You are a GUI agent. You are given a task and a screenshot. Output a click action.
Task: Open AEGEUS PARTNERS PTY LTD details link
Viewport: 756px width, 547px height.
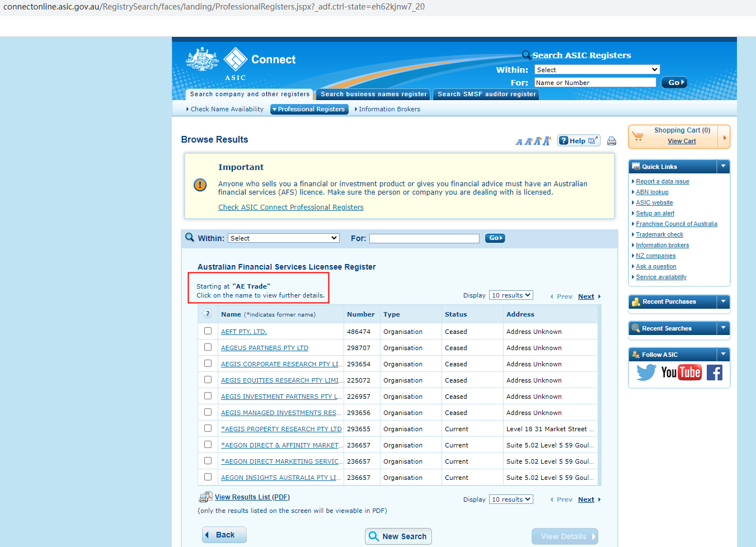[265, 348]
